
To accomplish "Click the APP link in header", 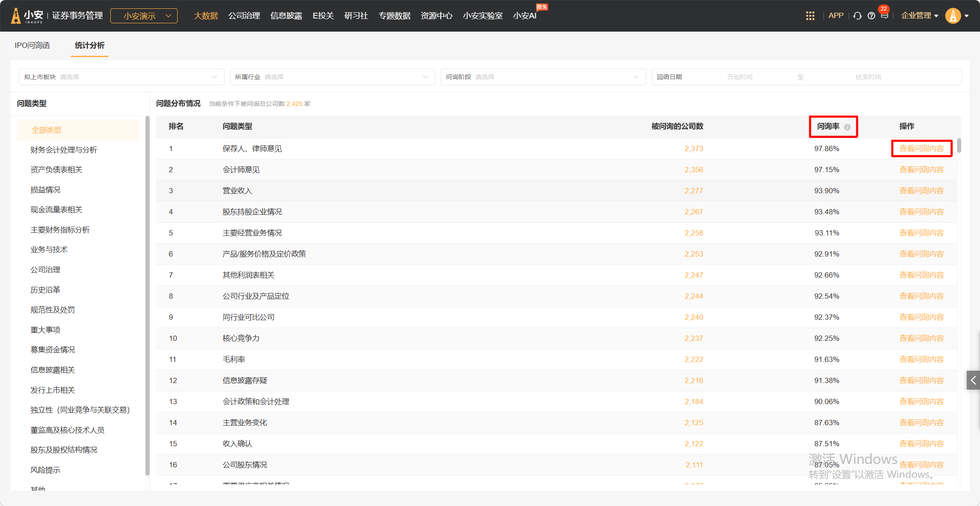I will pos(835,16).
